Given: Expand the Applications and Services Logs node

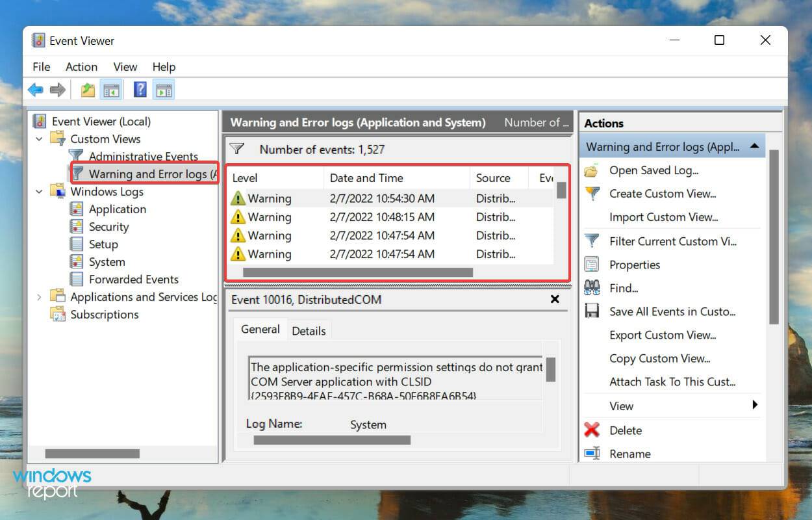Looking at the screenshot, I should [x=39, y=296].
